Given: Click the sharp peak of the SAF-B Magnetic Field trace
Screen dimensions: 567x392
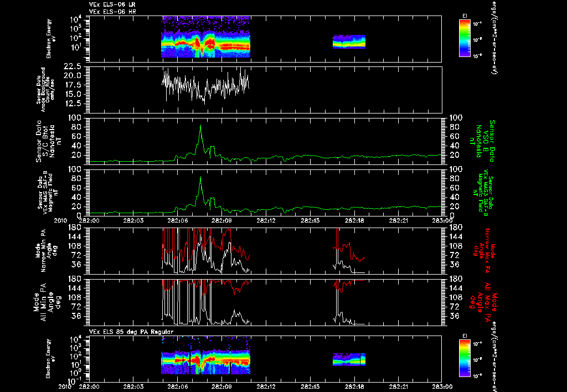Looking at the screenshot, I should click(200, 177).
